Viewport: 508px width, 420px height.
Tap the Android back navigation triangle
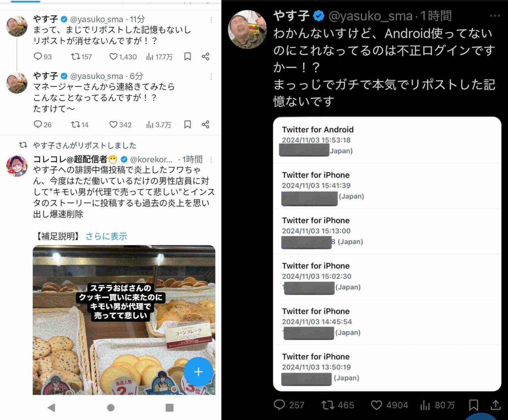click(51, 407)
